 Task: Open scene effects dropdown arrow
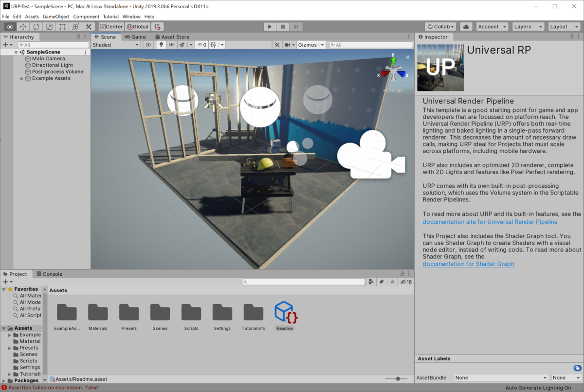(191, 45)
